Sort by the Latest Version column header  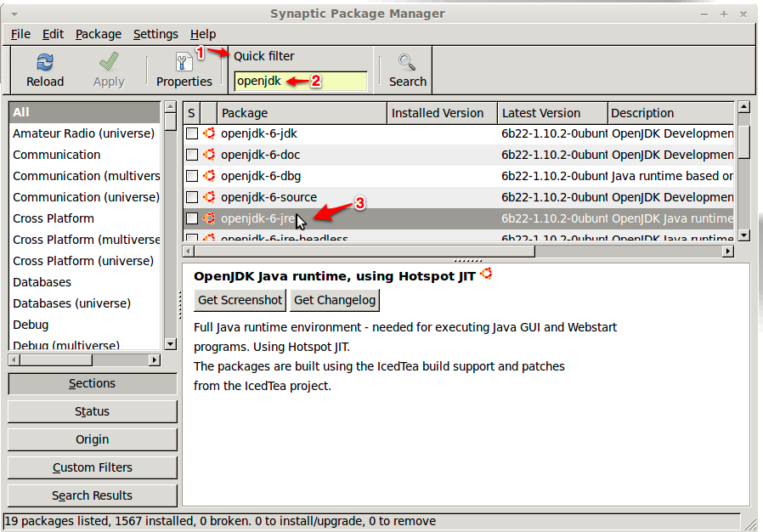point(552,113)
